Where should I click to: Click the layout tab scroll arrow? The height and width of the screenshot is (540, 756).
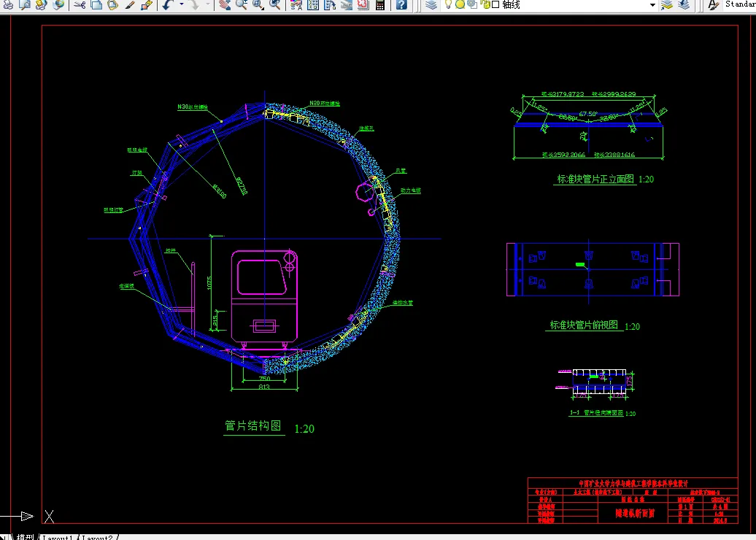tap(3, 537)
